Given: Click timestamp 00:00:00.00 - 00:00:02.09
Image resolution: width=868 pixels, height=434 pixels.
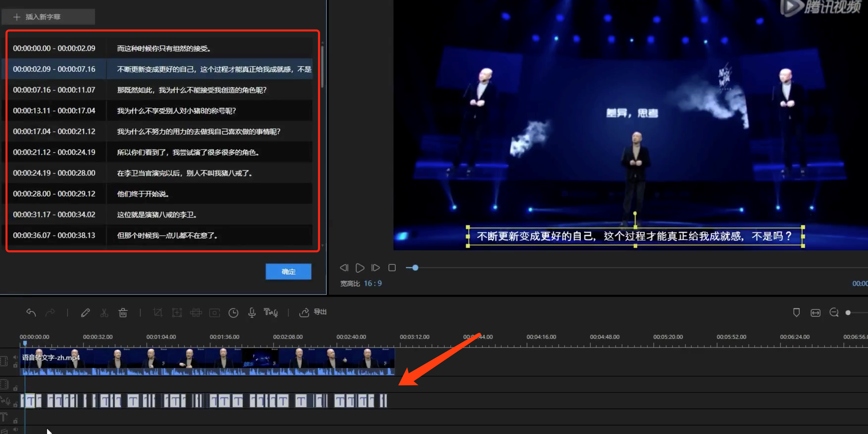Looking at the screenshot, I should click(54, 48).
